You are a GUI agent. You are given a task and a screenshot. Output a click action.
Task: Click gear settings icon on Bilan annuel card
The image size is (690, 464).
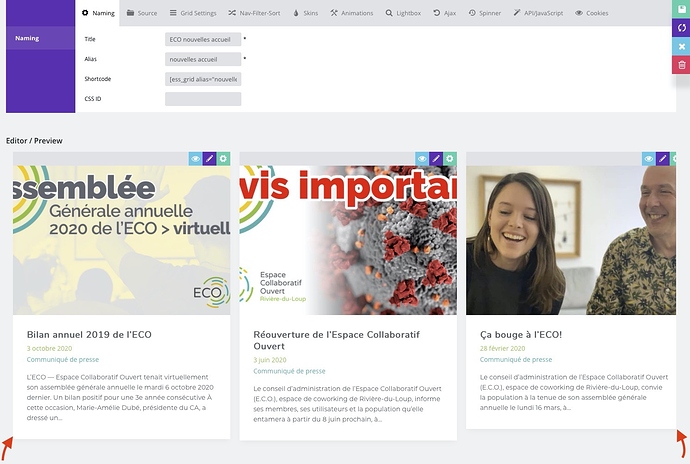(223, 159)
